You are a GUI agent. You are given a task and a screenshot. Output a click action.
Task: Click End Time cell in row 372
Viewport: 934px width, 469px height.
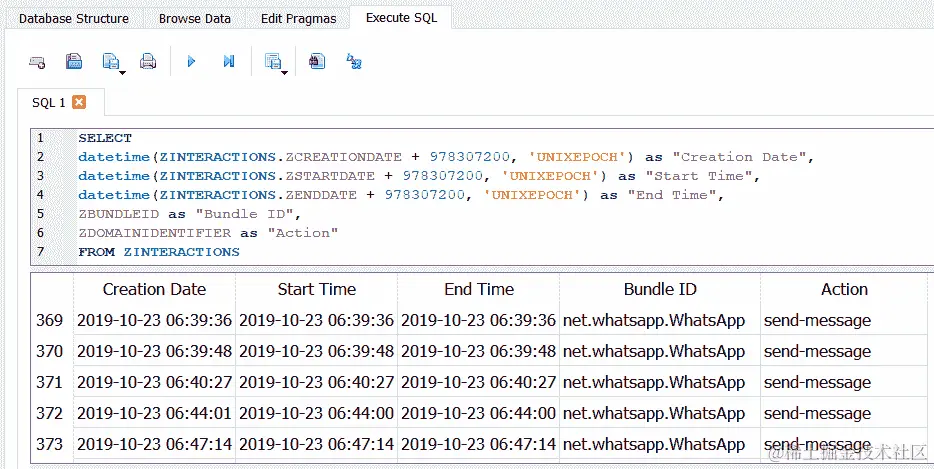[479, 414]
